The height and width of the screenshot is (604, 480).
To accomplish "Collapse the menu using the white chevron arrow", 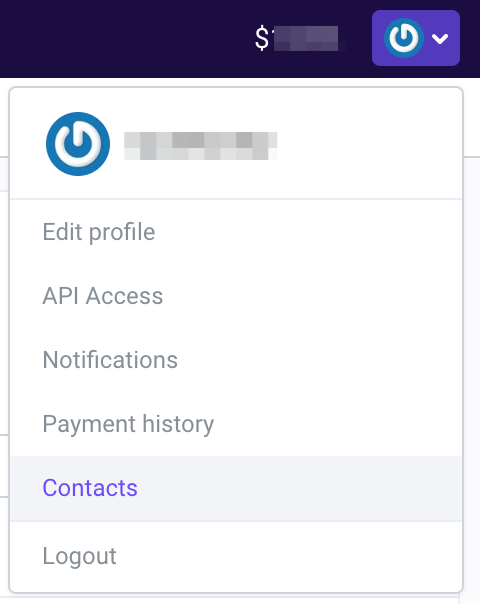I will [x=440, y=39].
